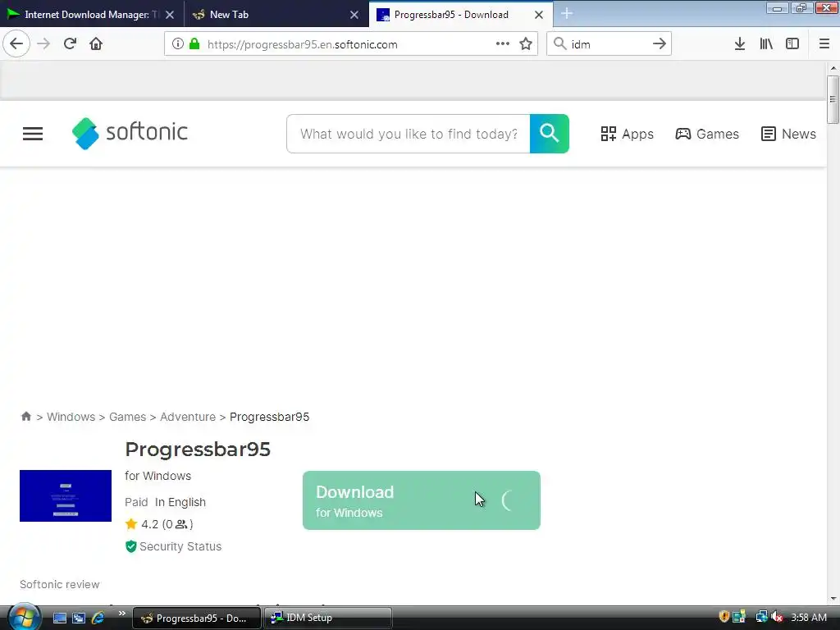The width and height of the screenshot is (840, 630).
Task: Bookmark this page with the star
Action: [526, 43]
